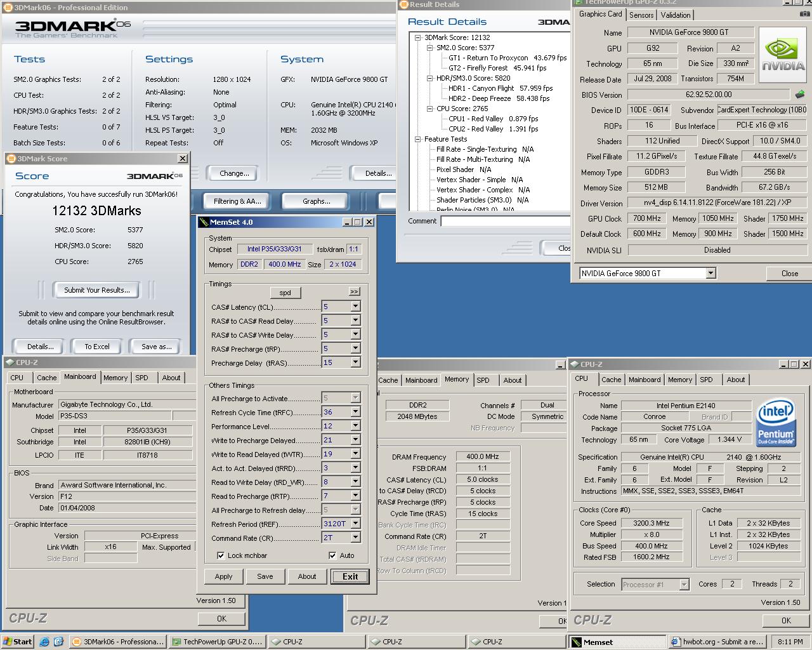Open Validation tab in GPU-Z
The image size is (812, 650).
(676, 15)
